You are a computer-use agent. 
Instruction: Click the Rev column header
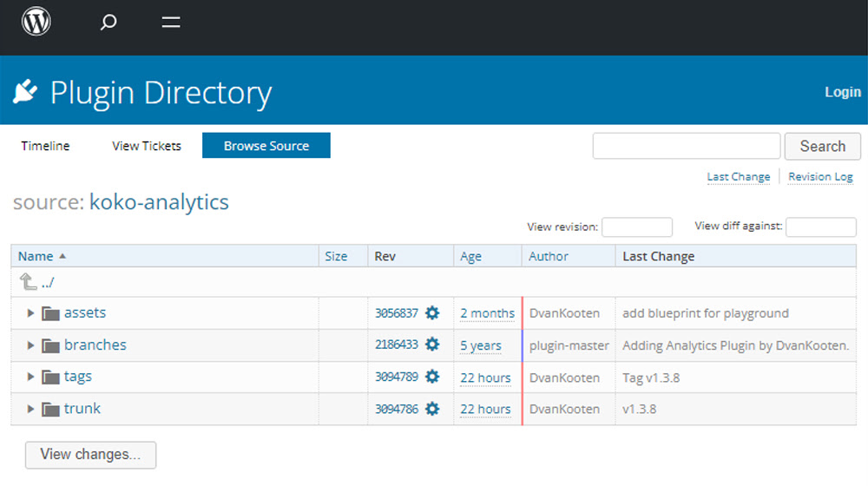coord(385,256)
